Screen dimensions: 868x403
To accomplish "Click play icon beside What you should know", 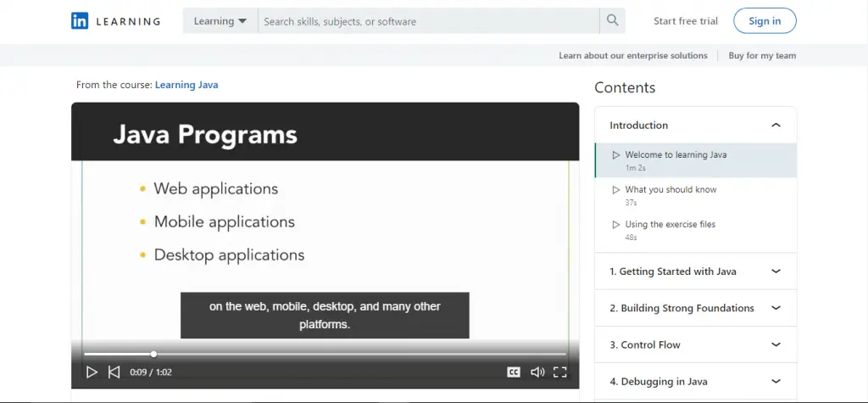I will click(616, 190).
